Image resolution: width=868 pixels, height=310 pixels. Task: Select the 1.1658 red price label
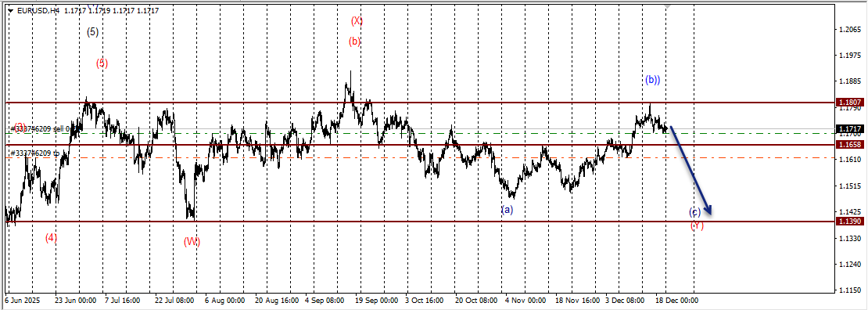(x=849, y=145)
